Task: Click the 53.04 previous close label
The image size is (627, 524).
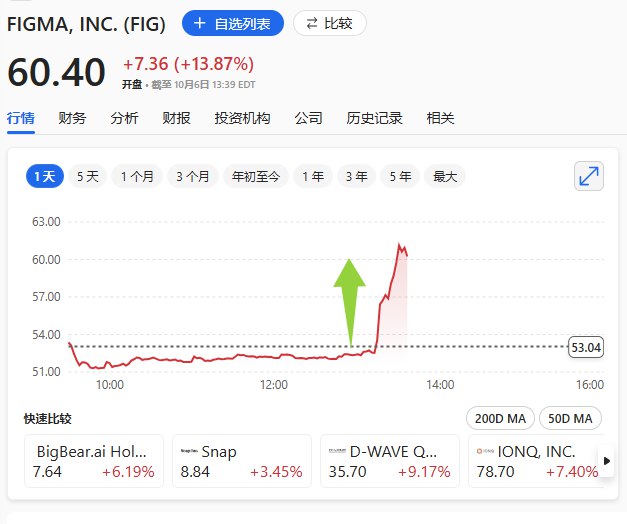Action: tap(586, 347)
